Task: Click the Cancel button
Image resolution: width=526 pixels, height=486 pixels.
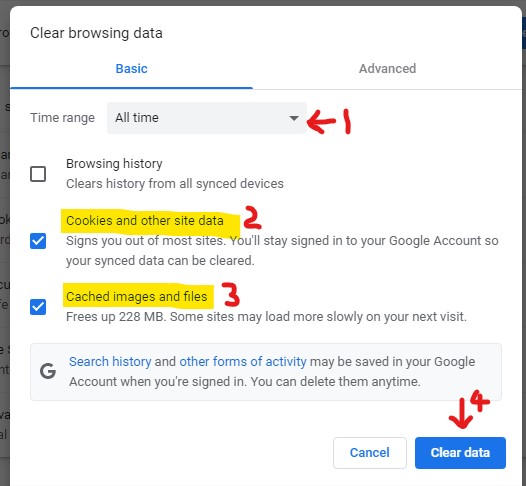Action: (x=370, y=453)
